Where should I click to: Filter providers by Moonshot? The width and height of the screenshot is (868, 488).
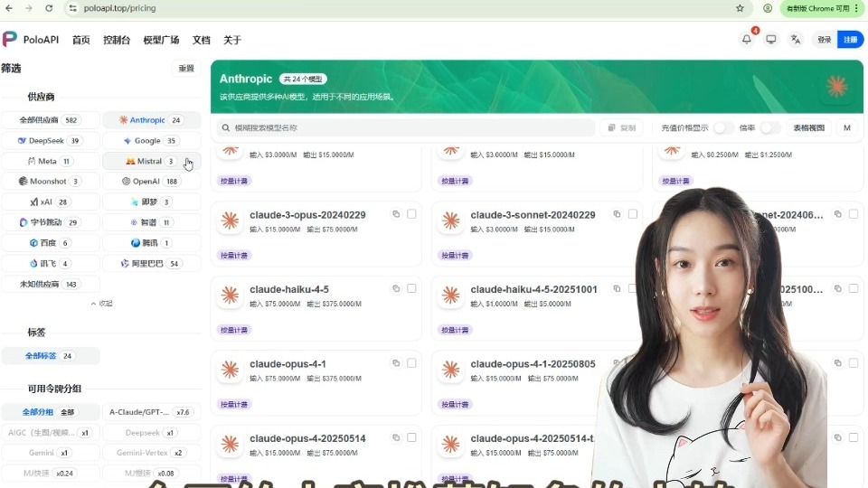(x=51, y=181)
